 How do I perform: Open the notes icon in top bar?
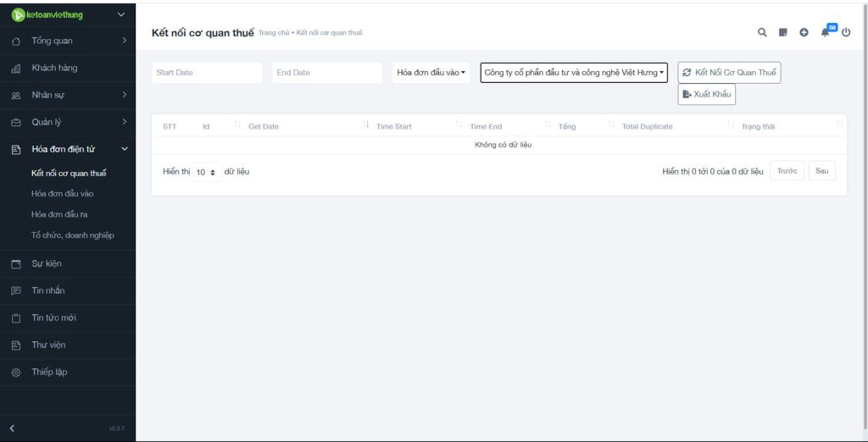[783, 33]
